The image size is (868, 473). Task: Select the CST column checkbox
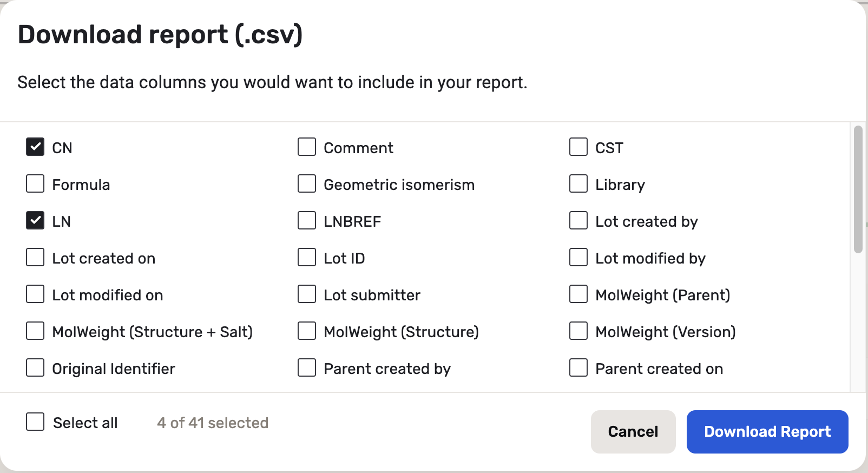point(578,147)
